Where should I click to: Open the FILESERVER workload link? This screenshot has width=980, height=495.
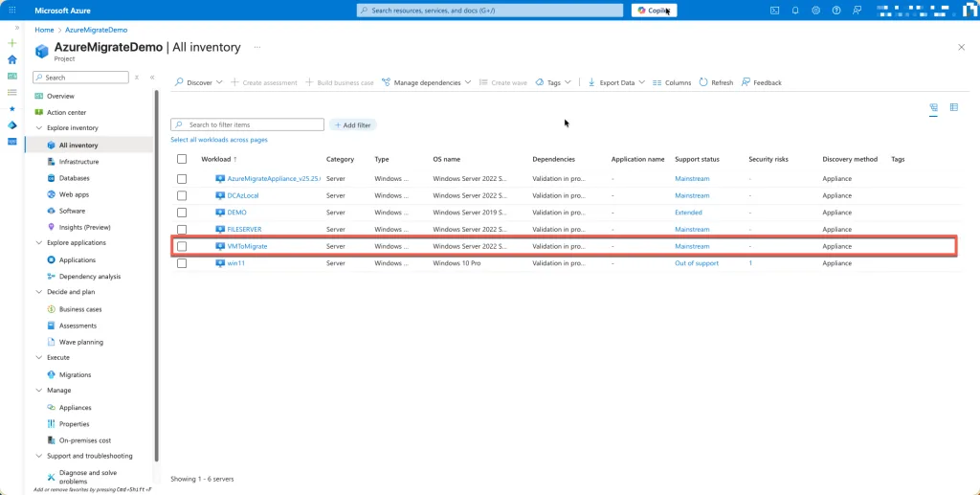(x=244, y=230)
